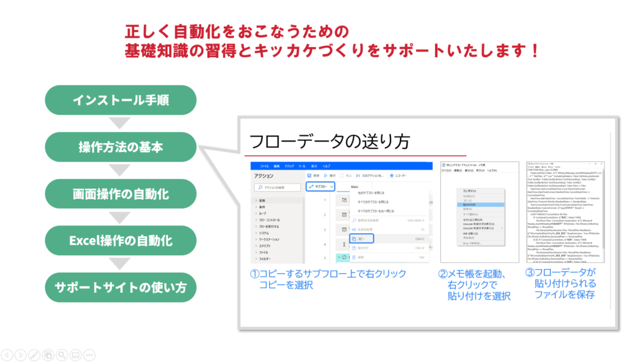644x362 pixels.
Task: Click the 操作方法の基本 step label
Action: (121, 147)
